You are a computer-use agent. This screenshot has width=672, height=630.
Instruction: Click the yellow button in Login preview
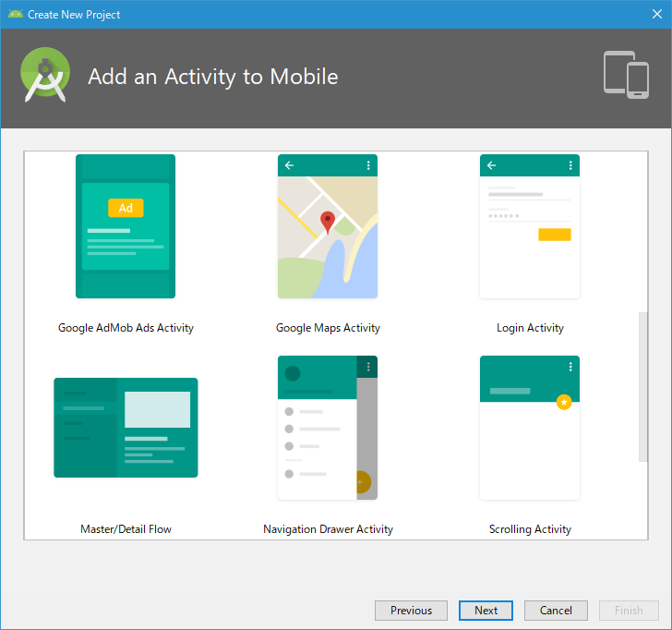[555, 235]
